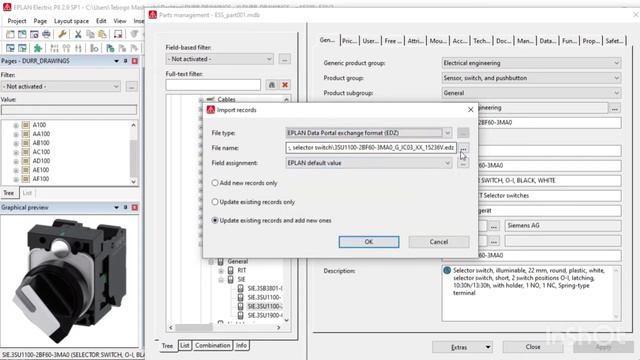Image resolution: width=640 pixels, height=360 pixels.
Task: Expand the A100 tree node
Action: tap(16, 125)
